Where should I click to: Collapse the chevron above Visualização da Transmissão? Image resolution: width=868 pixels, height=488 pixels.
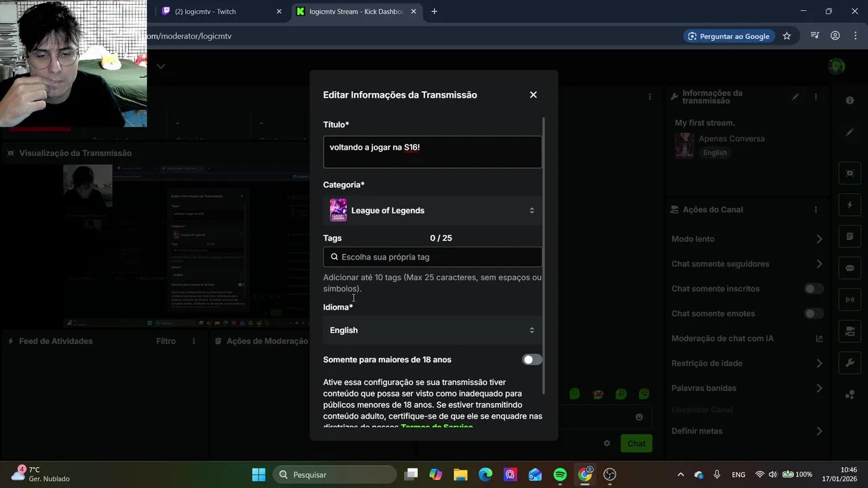tap(161, 66)
